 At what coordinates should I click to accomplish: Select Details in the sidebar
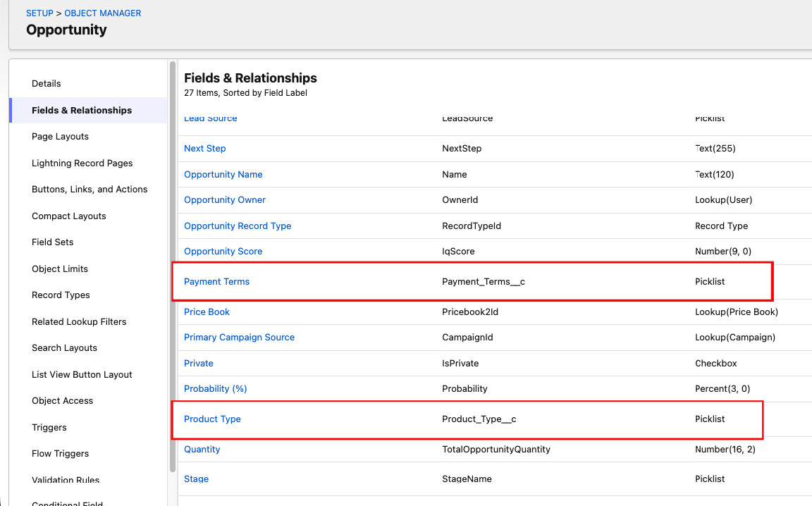(x=47, y=83)
